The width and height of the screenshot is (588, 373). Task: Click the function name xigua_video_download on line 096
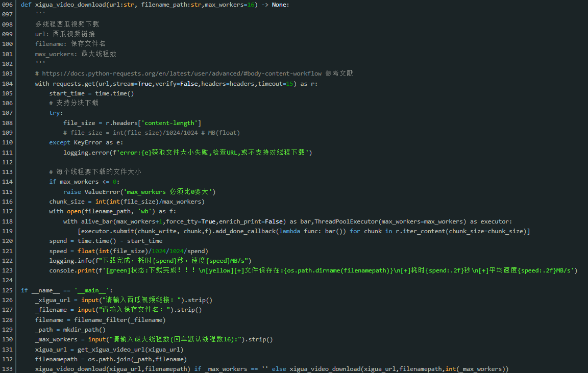[x=70, y=5]
